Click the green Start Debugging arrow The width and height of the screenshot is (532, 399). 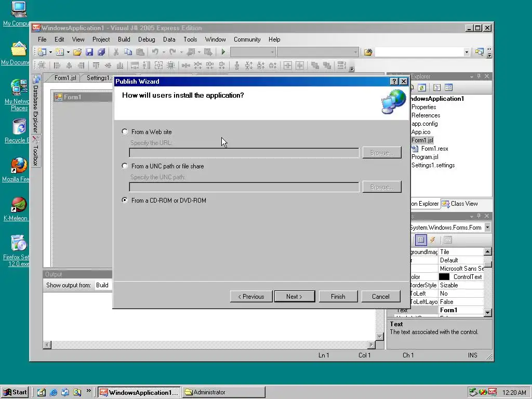tap(223, 52)
